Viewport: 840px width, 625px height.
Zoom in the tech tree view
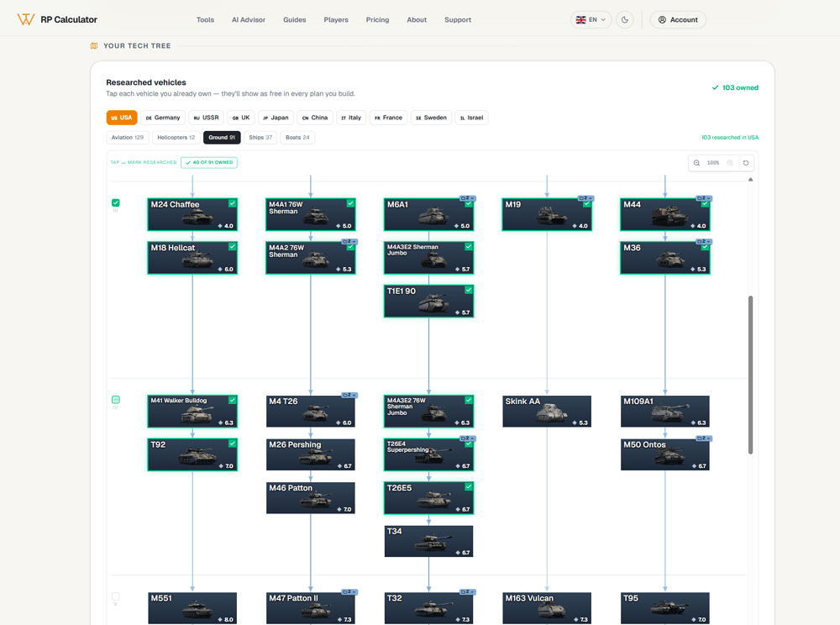[730, 163]
